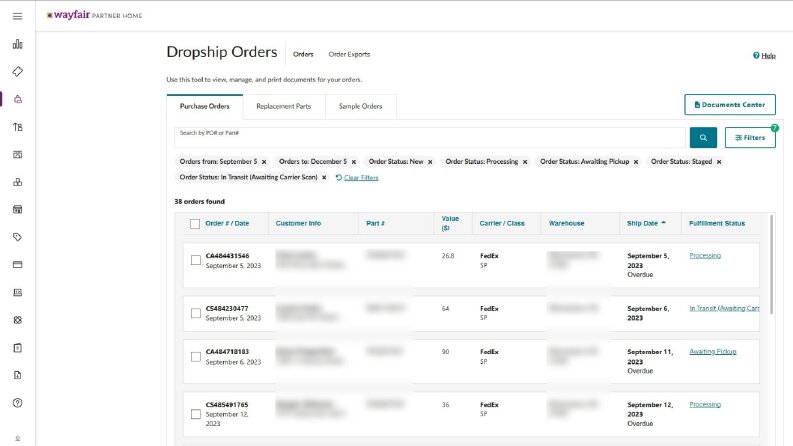
Task: Remove the In Transit (Awaiting Carrier Scan) filter
Action: 324,177
